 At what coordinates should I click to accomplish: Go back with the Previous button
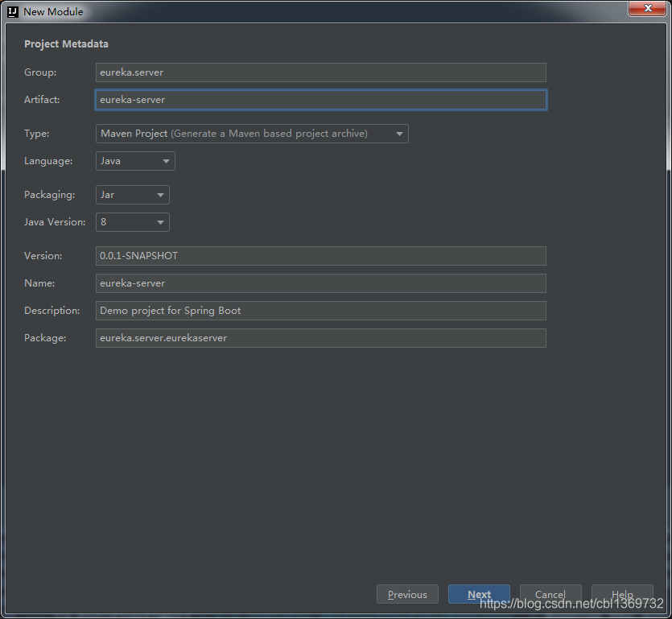click(407, 594)
